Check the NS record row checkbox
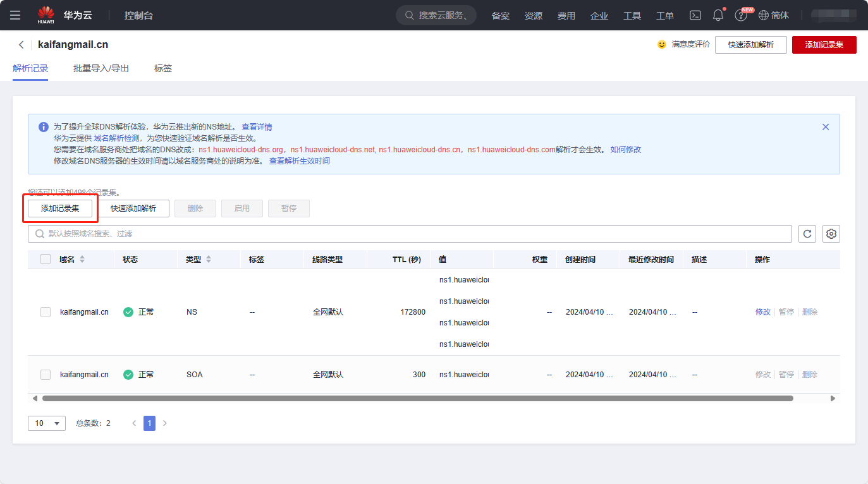This screenshot has height=484, width=868. point(46,312)
